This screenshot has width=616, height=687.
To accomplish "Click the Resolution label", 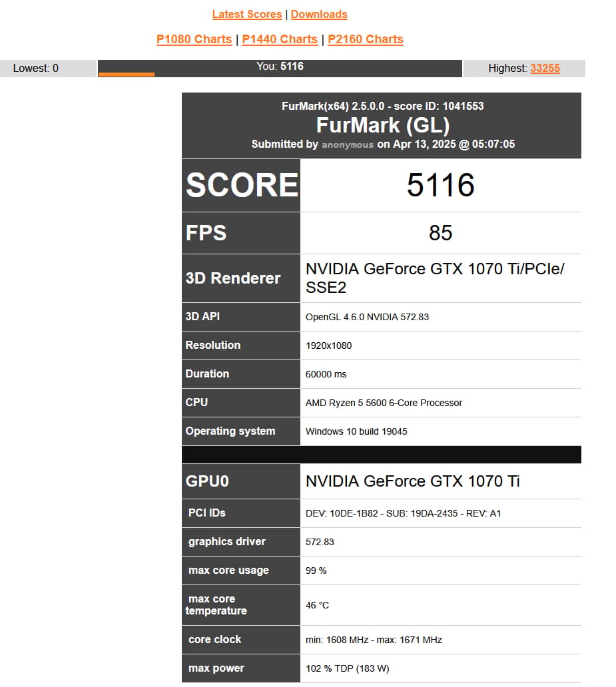I will (212, 345).
